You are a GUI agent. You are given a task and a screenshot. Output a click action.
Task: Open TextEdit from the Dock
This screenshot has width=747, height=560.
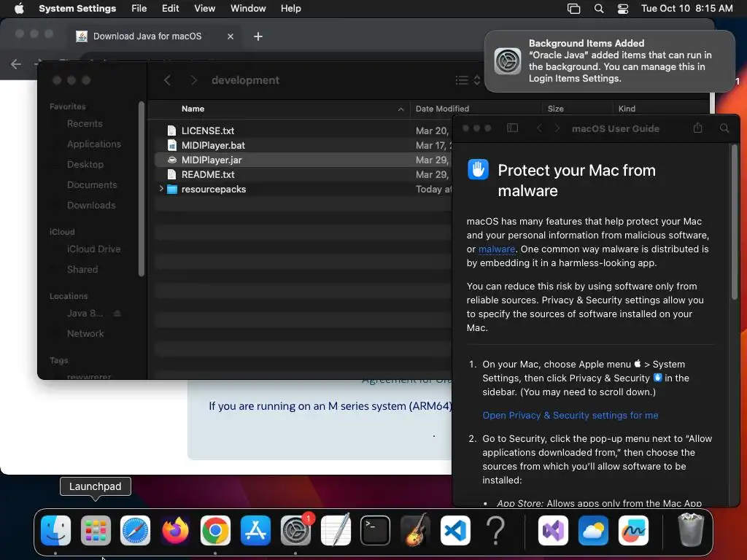coord(336,530)
